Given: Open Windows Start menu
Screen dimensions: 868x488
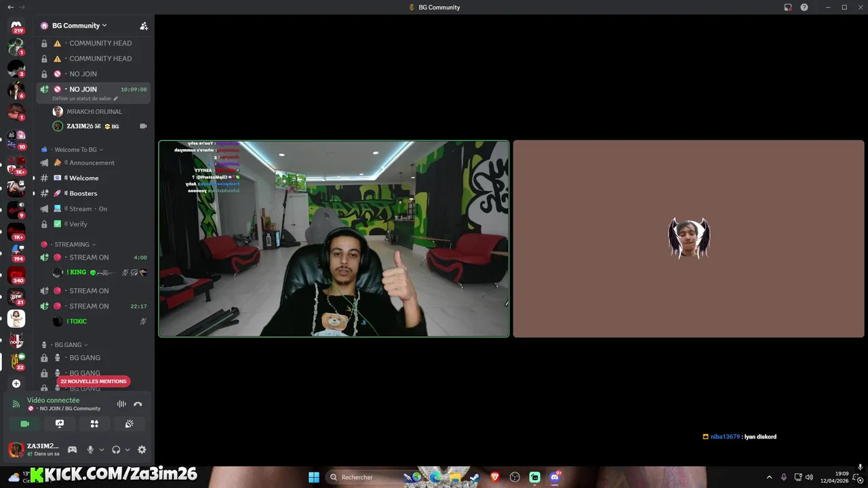Looking at the screenshot, I should pyautogui.click(x=314, y=477).
